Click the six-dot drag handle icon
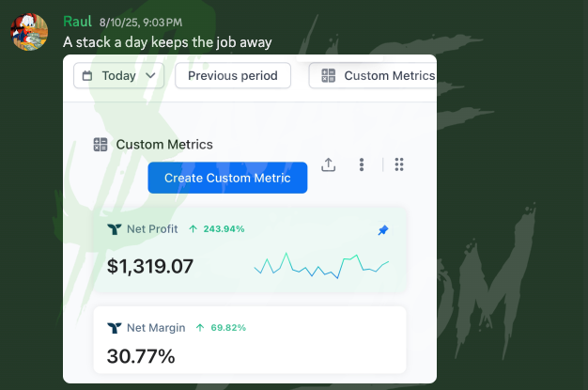The height and width of the screenshot is (390, 588). (x=399, y=164)
